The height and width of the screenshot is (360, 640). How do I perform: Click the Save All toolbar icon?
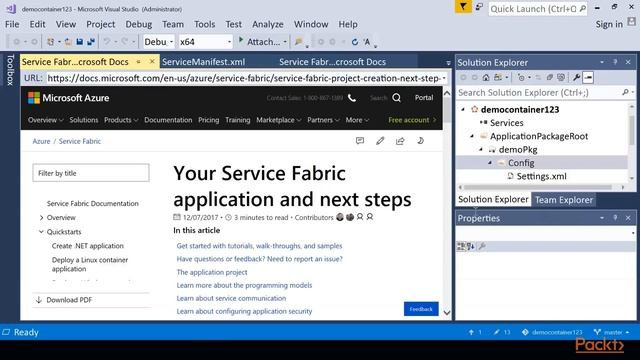coord(91,42)
